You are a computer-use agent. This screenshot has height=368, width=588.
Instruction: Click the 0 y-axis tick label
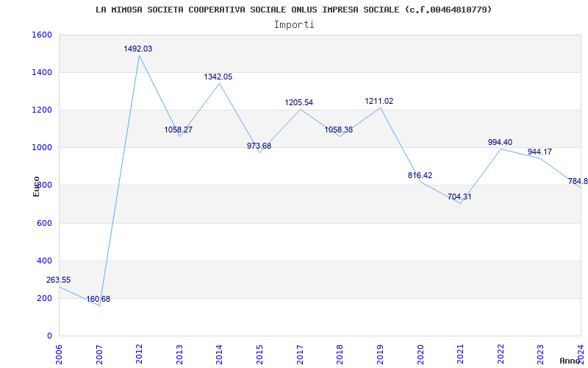click(x=49, y=336)
